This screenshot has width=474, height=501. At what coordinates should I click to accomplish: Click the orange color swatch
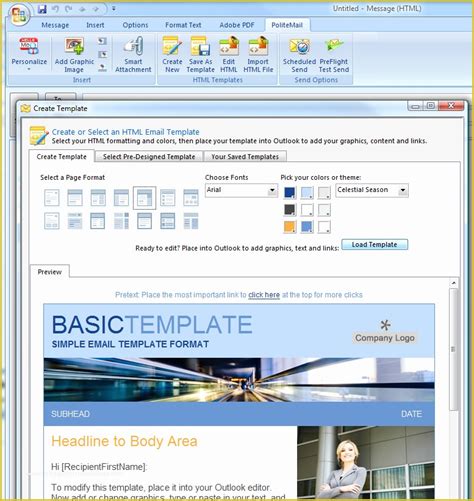coord(290,227)
